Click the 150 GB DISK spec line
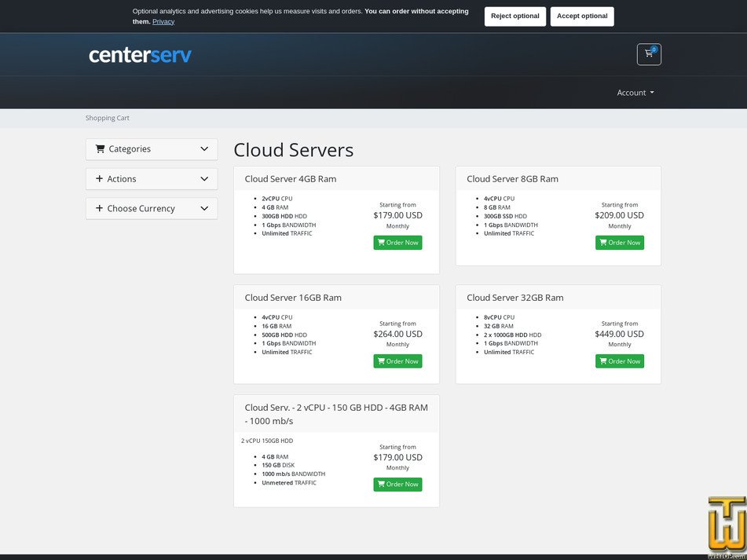This screenshot has height=560, width=747. tap(278, 465)
